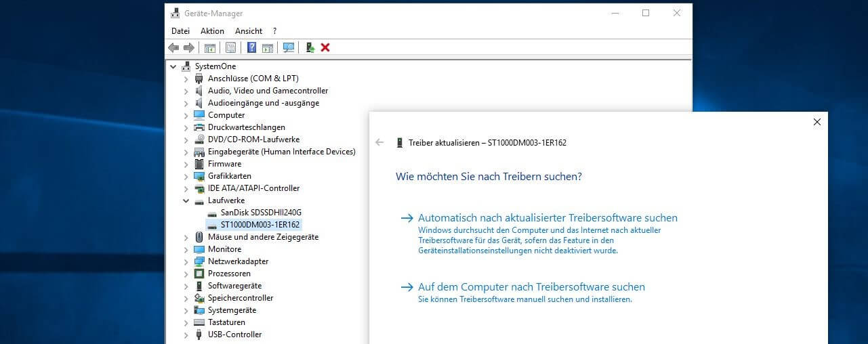Screen dimensions: 868x344
Task: Select the Systemgeräte label
Action: pos(231,310)
